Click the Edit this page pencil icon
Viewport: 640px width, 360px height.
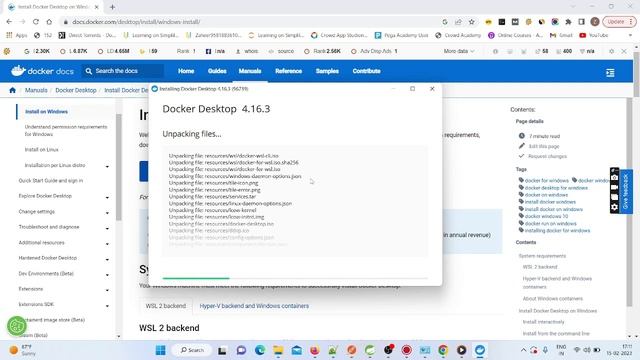tap(522, 146)
